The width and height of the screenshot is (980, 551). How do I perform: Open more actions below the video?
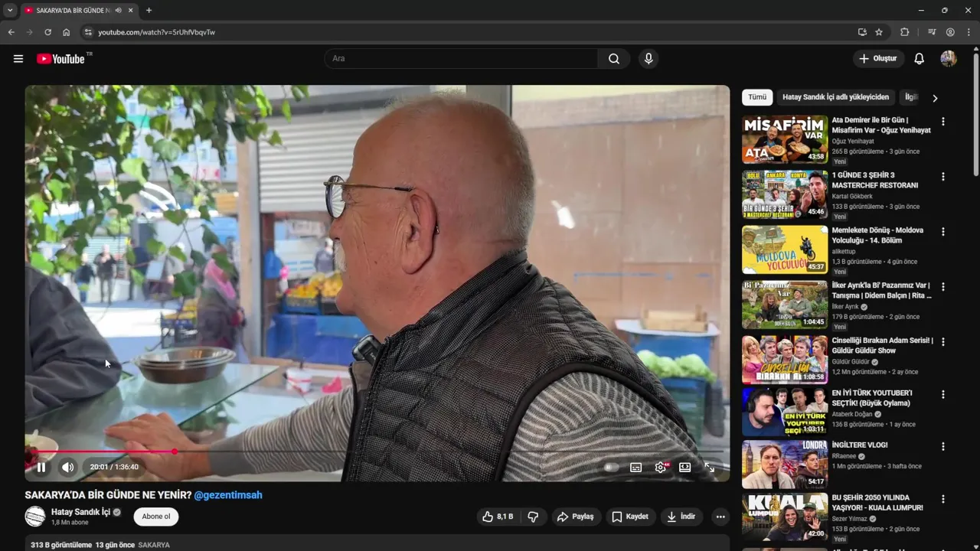point(720,517)
